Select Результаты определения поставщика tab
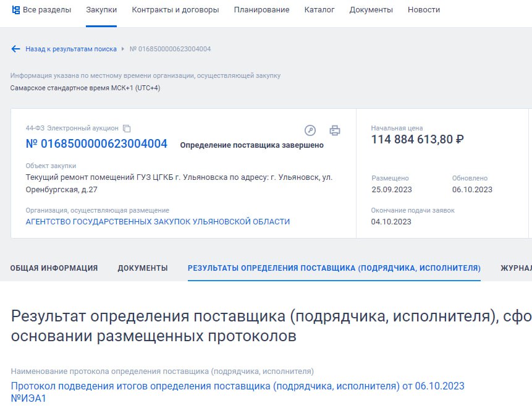Screen dimensions: 532x416 click(334, 268)
